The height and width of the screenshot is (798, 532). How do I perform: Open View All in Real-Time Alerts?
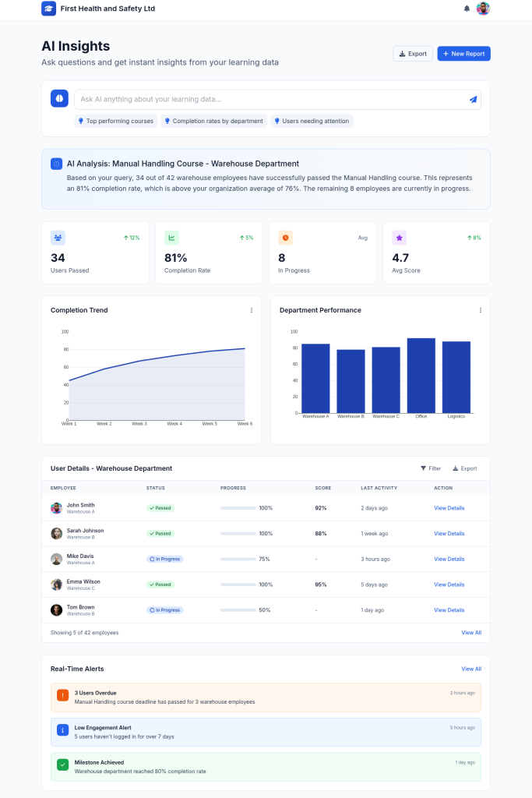coord(470,669)
